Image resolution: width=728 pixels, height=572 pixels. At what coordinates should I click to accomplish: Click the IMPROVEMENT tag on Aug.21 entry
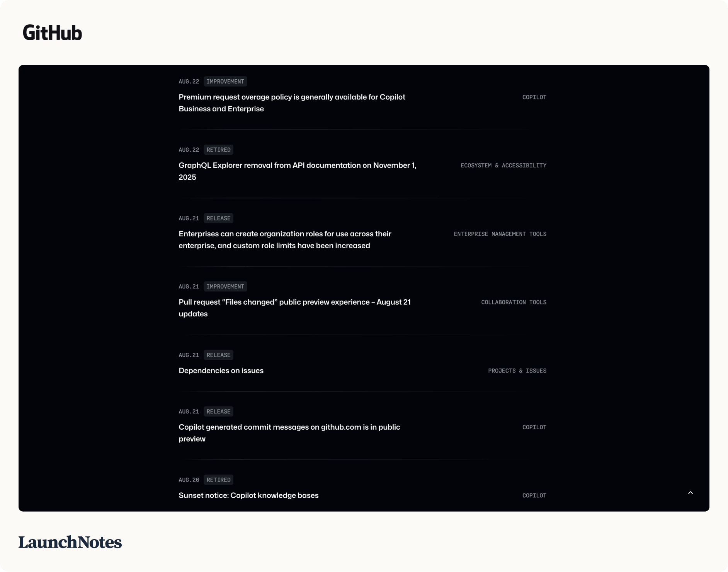click(225, 287)
